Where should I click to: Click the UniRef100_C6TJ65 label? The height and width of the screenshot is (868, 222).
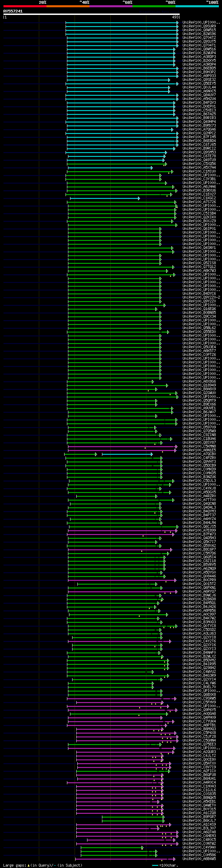pyautogui.click(x=199, y=144)
